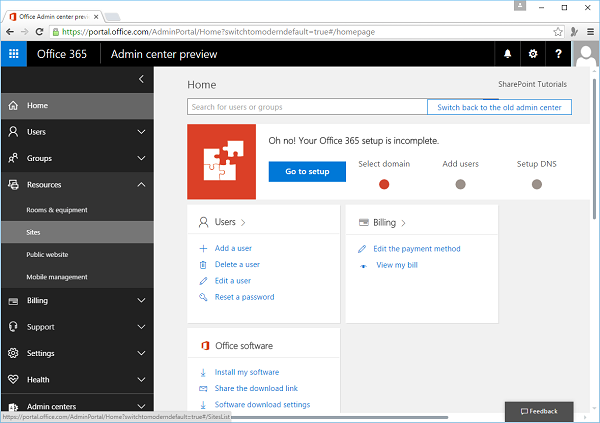Click the Office 365 header title

[x=62, y=54]
